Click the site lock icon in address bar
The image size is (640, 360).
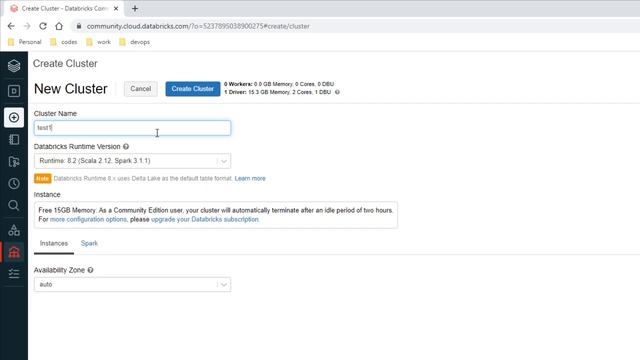coord(79,26)
